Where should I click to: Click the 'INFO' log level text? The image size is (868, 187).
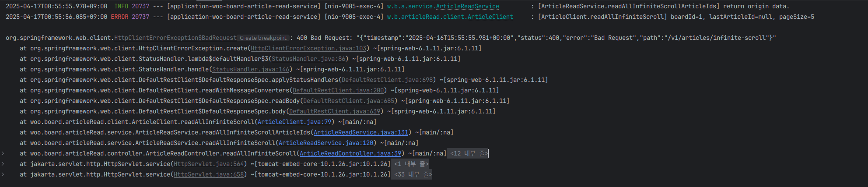(x=121, y=7)
